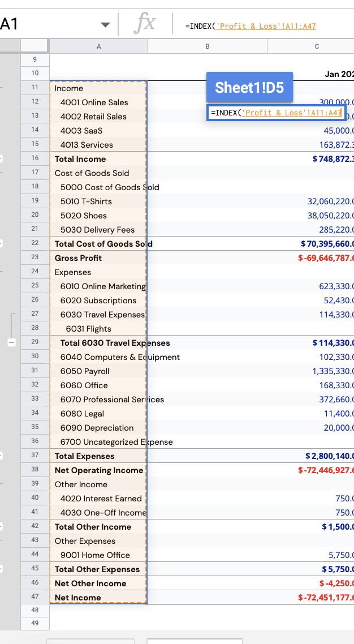Click the 6030 Travel Expenses cell
This screenshot has height=644, width=354.
click(98, 315)
